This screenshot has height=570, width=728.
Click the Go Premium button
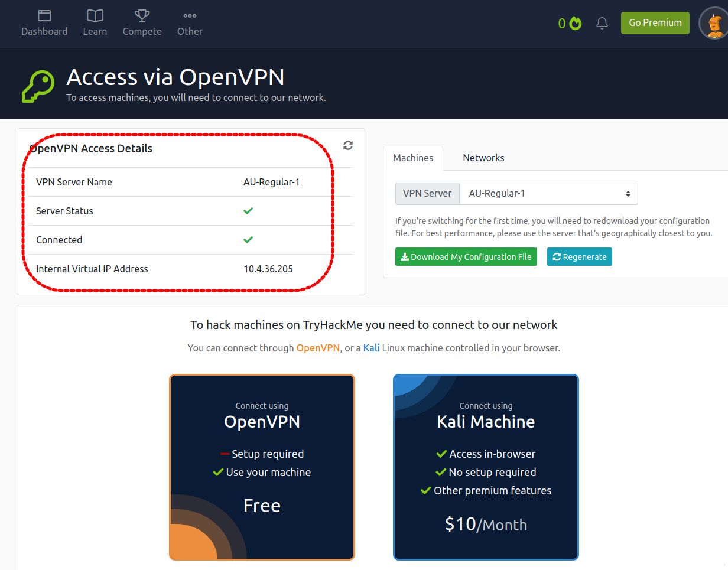click(x=655, y=23)
